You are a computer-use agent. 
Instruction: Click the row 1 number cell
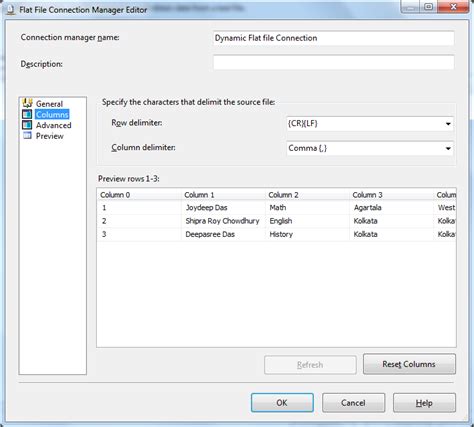[140, 208]
